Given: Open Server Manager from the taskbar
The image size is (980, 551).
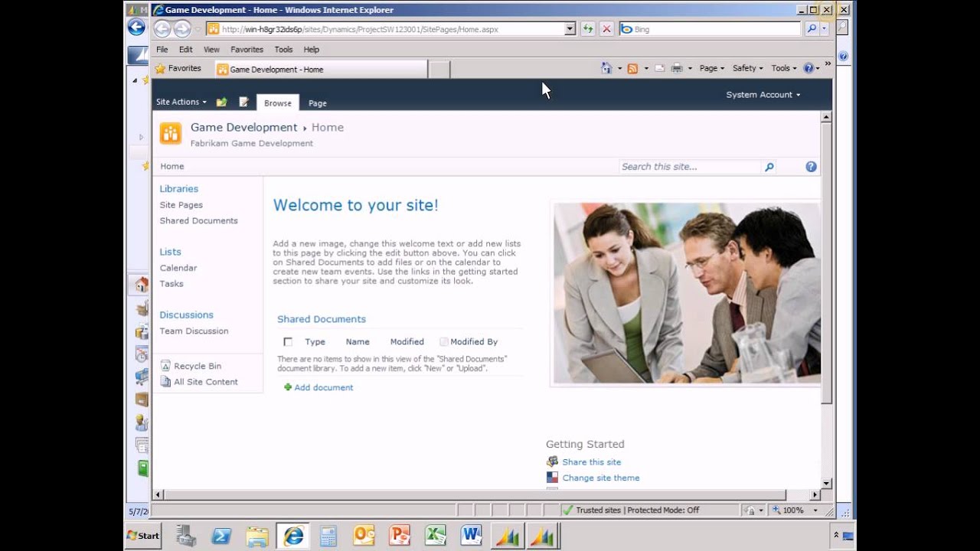Looking at the screenshot, I should pos(186,536).
